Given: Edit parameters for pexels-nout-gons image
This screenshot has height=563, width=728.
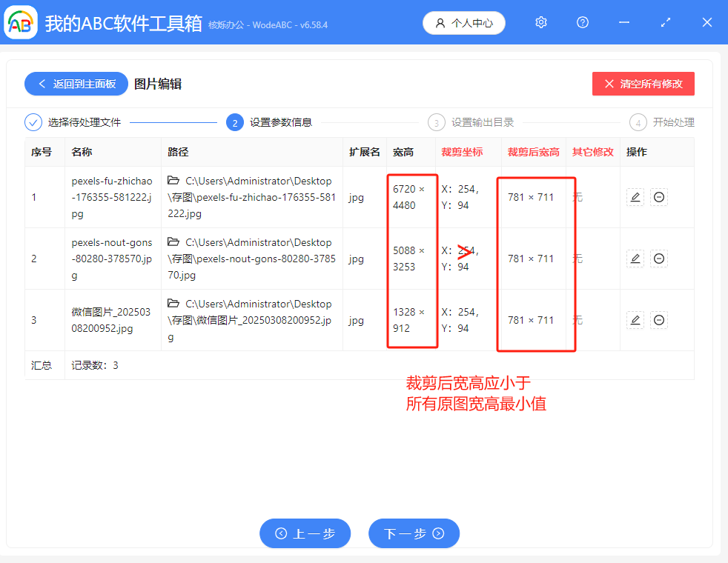Looking at the screenshot, I should (x=635, y=258).
